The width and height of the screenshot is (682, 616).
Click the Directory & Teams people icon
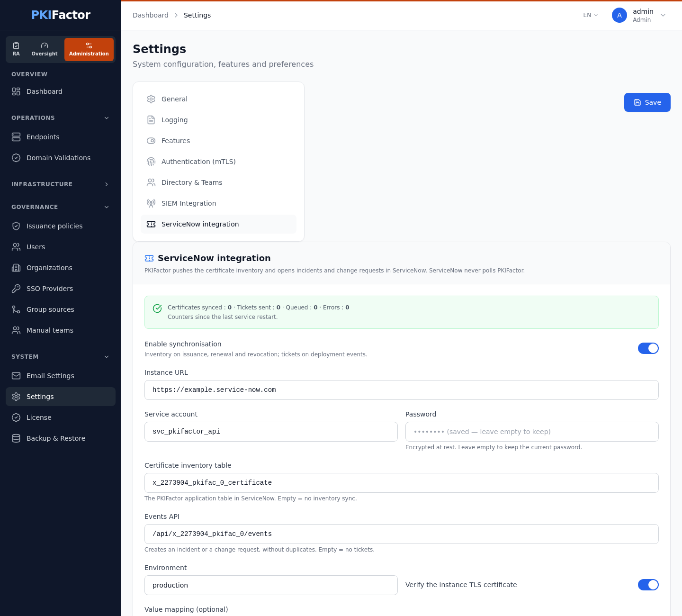pyautogui.click(x=151, y=182)
